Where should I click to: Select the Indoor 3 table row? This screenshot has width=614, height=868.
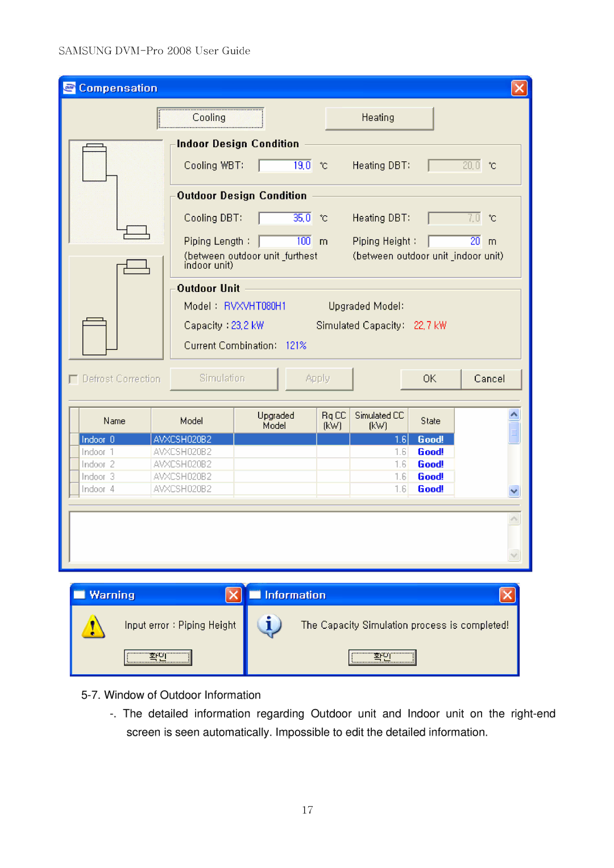click(x=262, y=477)
